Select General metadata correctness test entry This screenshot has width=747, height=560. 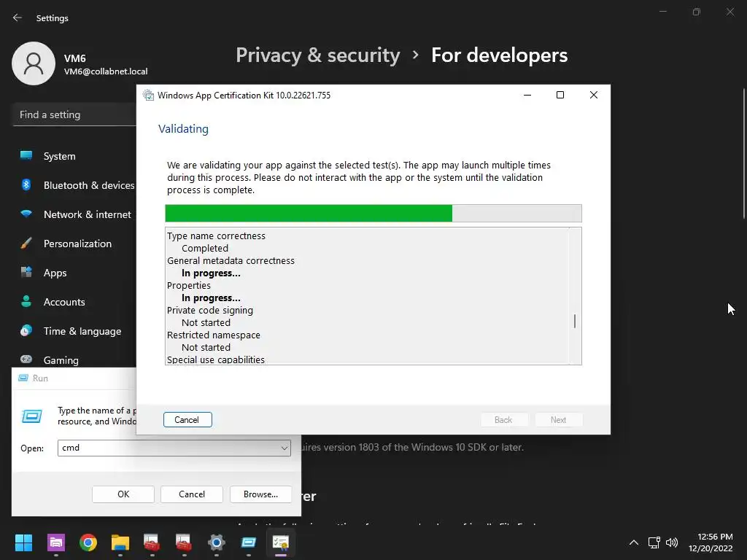point(231,260)
